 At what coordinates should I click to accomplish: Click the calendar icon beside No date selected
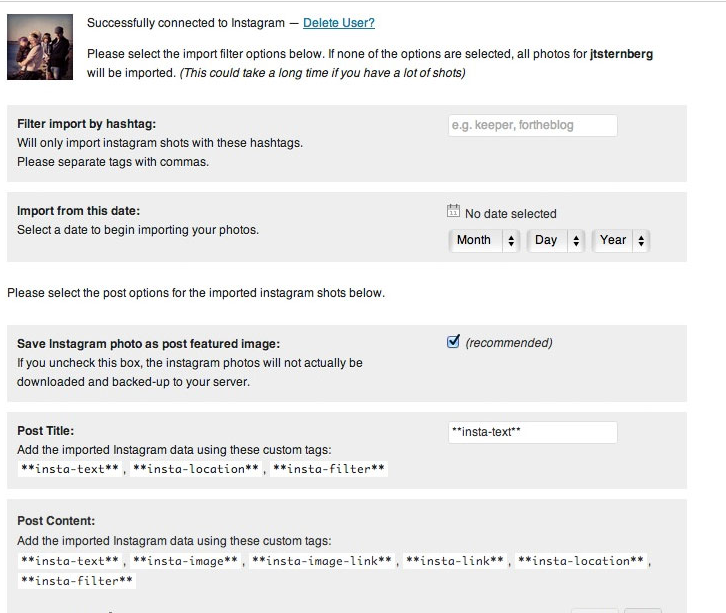click(453, 211)
